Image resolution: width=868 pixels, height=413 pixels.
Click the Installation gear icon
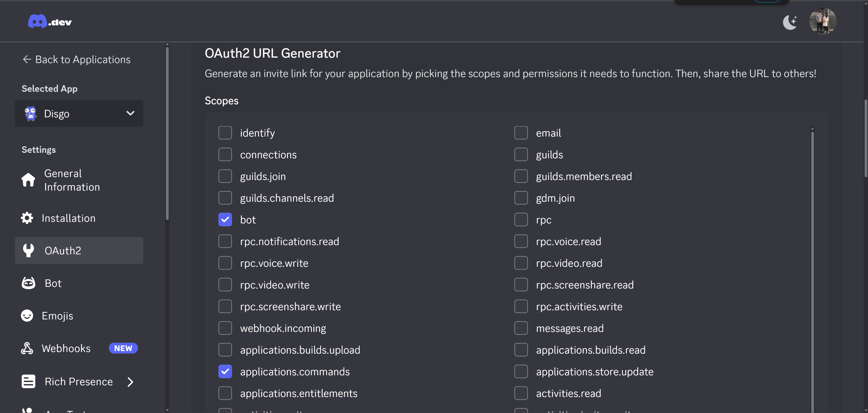(x=27, y=218)
